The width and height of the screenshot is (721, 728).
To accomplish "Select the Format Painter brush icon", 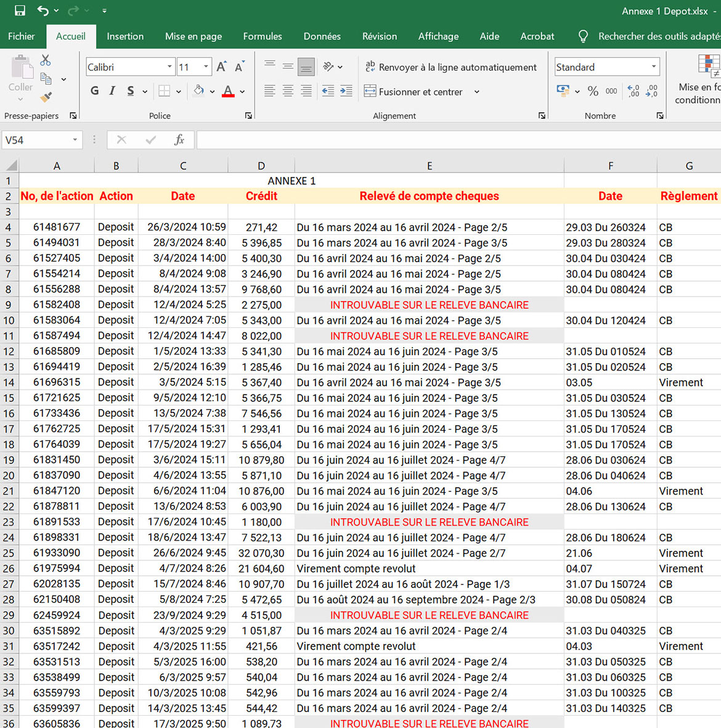I will click(x=46, y=97).
